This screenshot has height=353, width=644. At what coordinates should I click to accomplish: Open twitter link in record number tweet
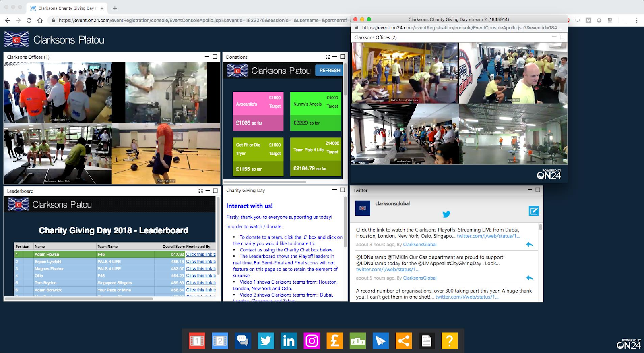467,297
